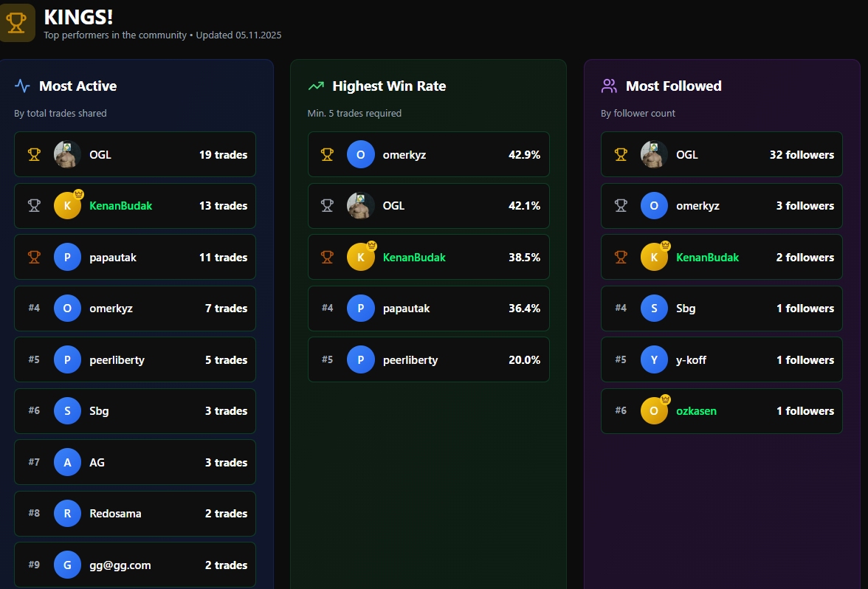Click the crown badge on ozkasen's avatar
This screenshot has width=868, height=589.
tap(664, 399)
